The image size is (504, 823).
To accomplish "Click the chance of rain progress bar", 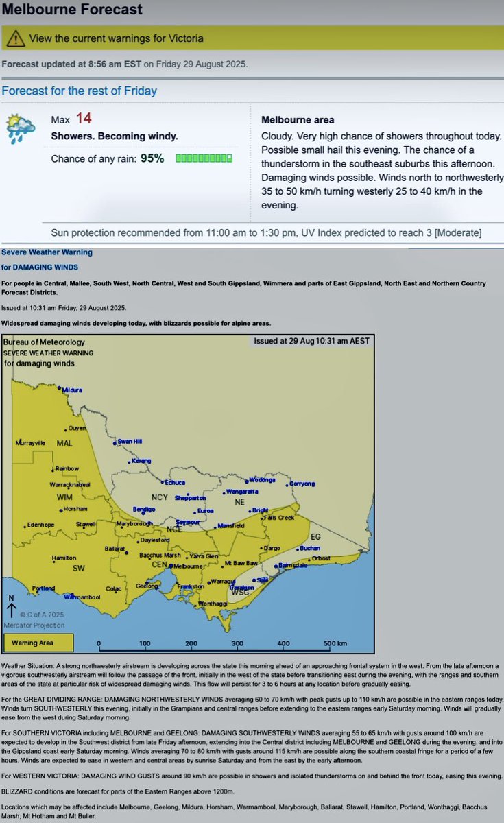I will coord(204,158).
